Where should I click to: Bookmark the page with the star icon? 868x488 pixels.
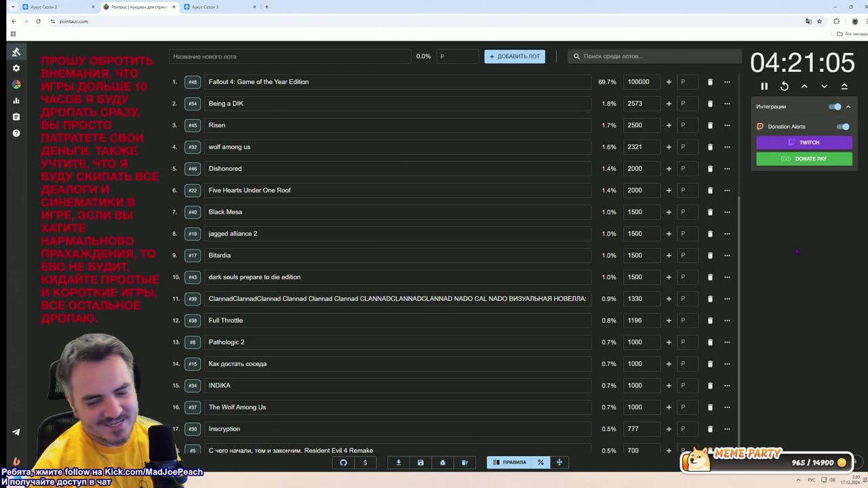click(x=819, y=21)
